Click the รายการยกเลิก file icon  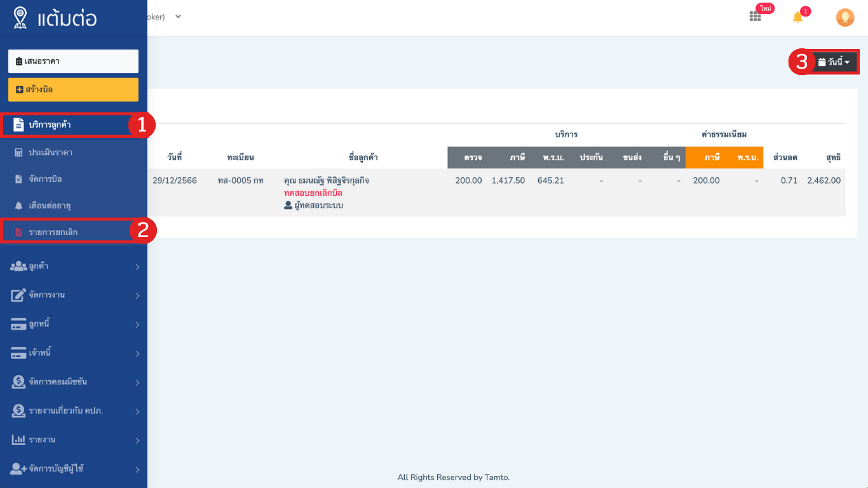coord(18,232)
